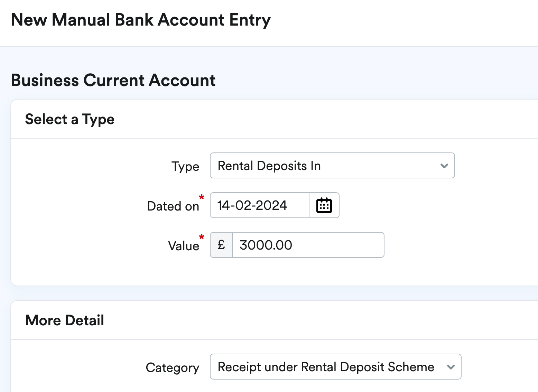Click the Business Current Account heading

pos(113,80)
